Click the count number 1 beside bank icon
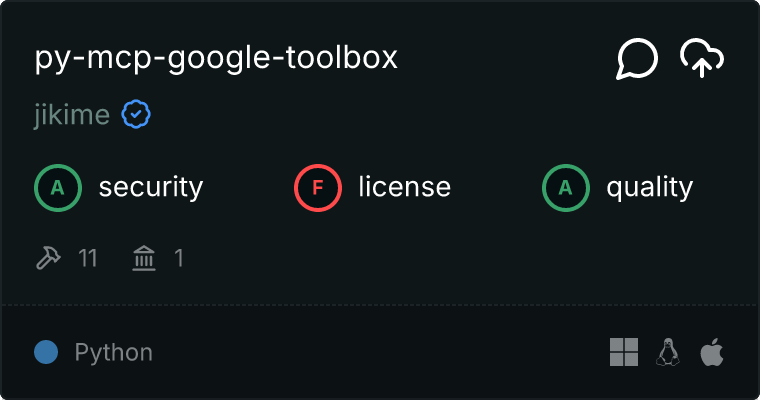This screenshot has width=760, height=400. [179, 259]
